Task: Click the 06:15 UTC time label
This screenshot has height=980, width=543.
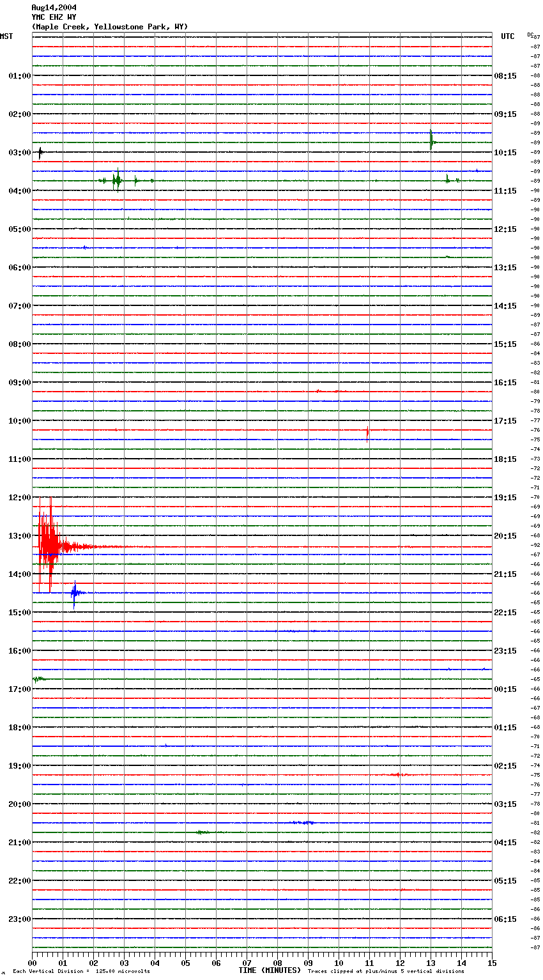Action: tap(505, 919)
